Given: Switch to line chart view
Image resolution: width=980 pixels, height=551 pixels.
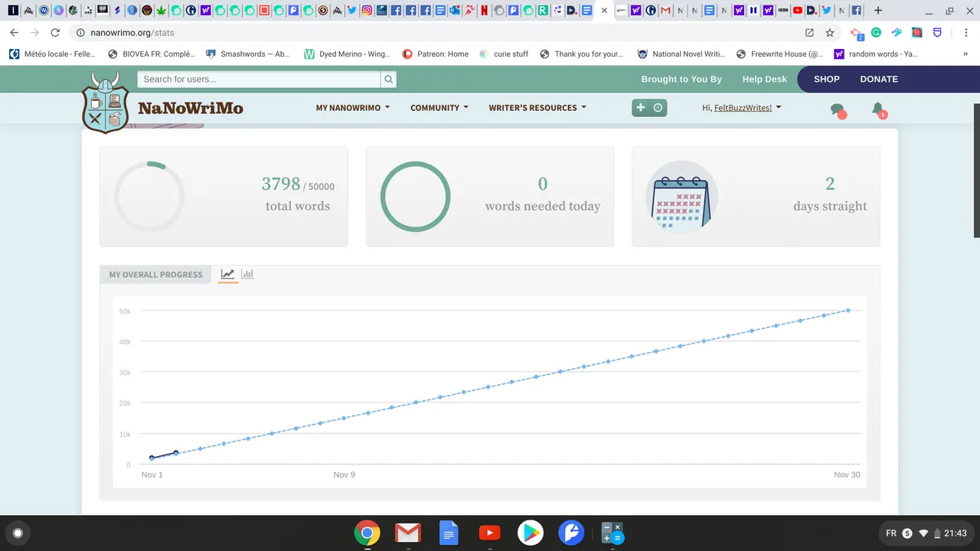Looking at the screenshot, I should tap(227, 274).
